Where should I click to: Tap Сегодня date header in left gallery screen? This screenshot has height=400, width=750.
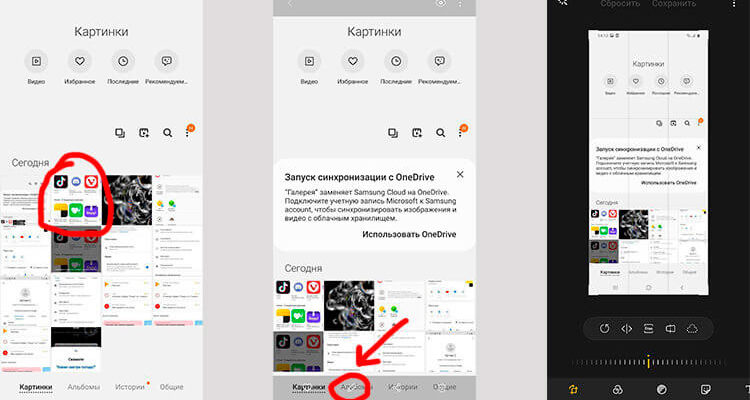pos(30,163)
